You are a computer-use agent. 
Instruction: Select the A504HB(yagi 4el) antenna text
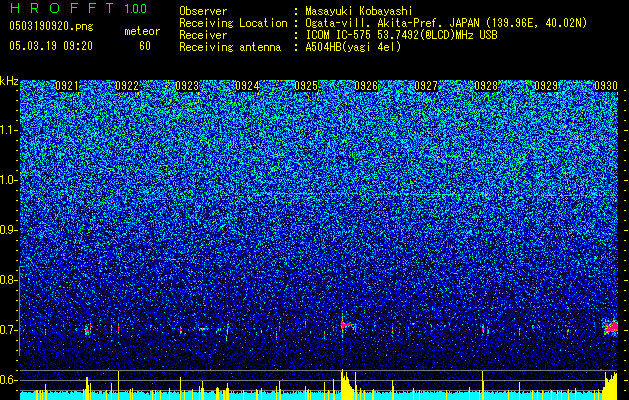pos(353,47)
